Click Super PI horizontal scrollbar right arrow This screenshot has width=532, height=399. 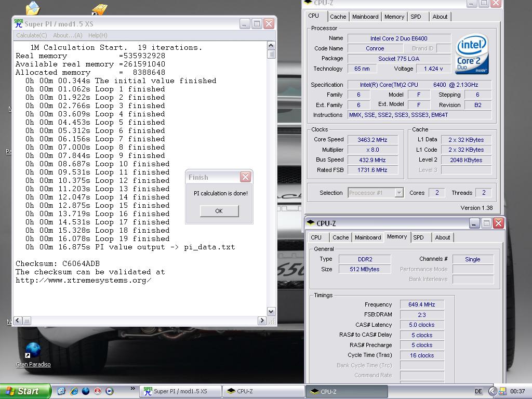262,320
